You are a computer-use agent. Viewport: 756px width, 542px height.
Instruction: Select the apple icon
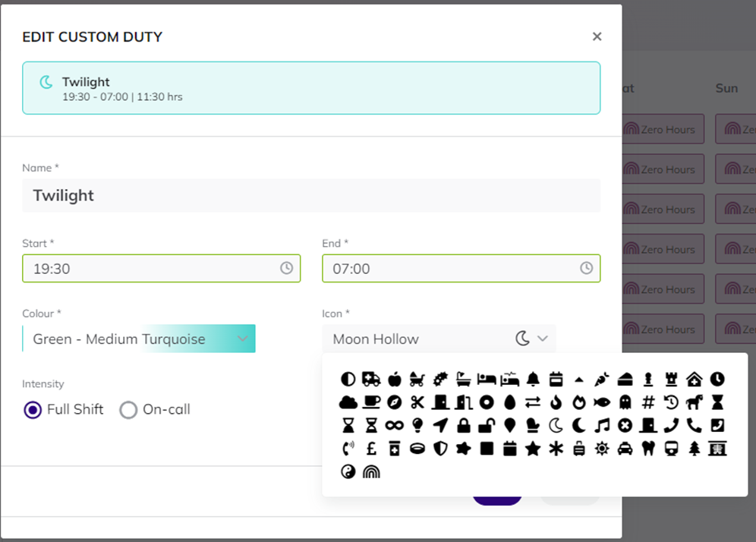click(x=395, y=380)
